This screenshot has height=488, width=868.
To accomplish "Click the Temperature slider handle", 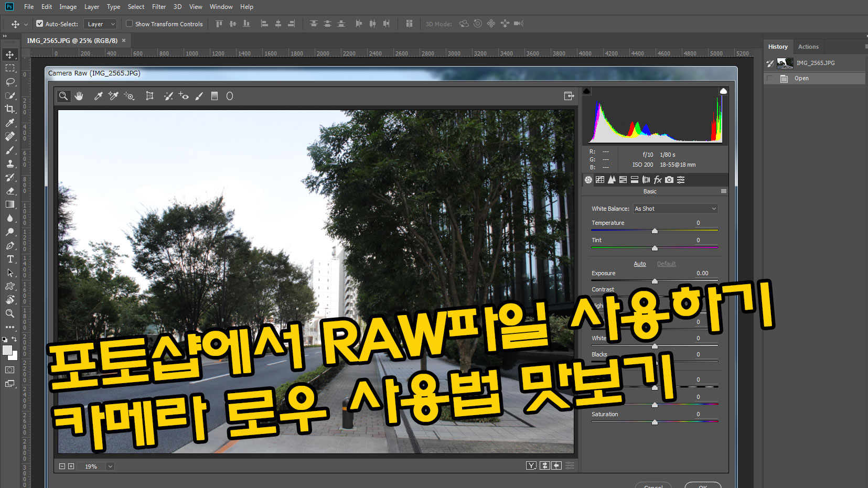I will [x=655, y=231].
